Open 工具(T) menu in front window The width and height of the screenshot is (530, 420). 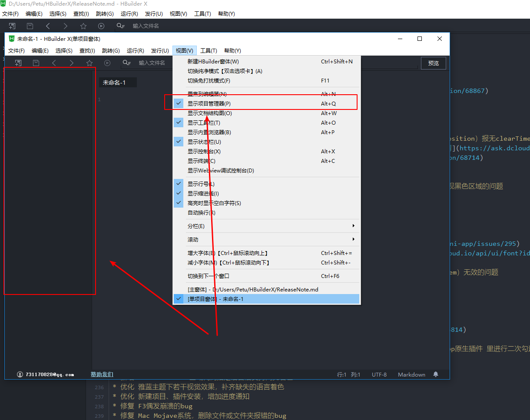point(209,51)
